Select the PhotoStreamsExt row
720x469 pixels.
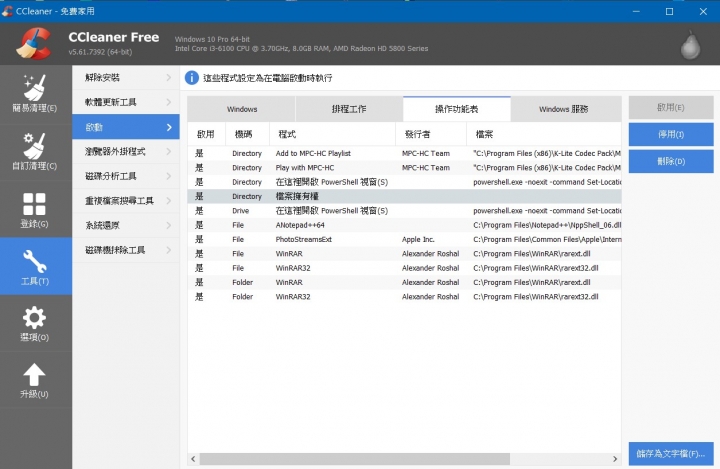(404, 239)
